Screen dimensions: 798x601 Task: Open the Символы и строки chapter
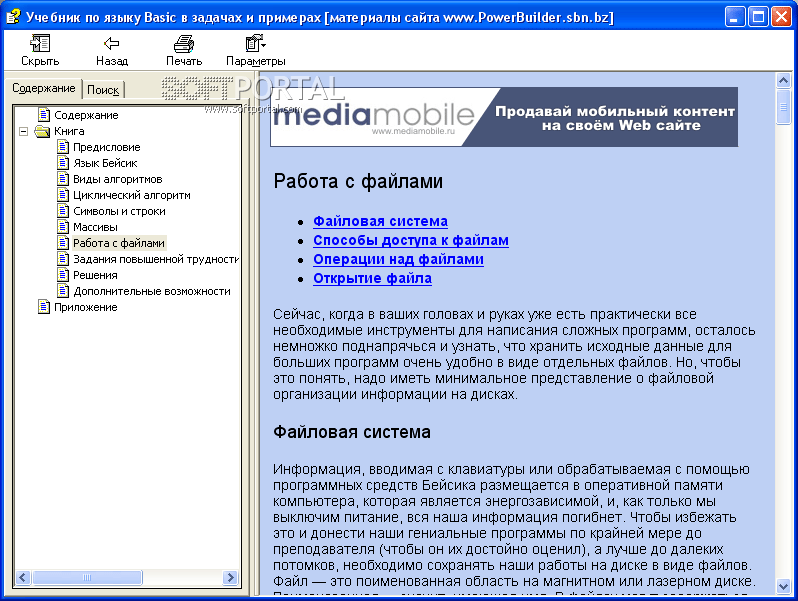[119, 211]
